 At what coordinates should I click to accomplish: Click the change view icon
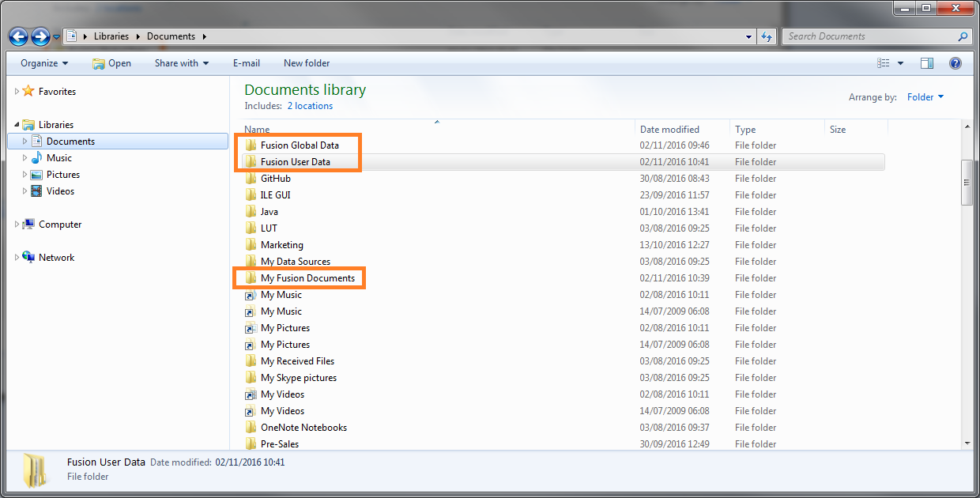coord(884,63)
